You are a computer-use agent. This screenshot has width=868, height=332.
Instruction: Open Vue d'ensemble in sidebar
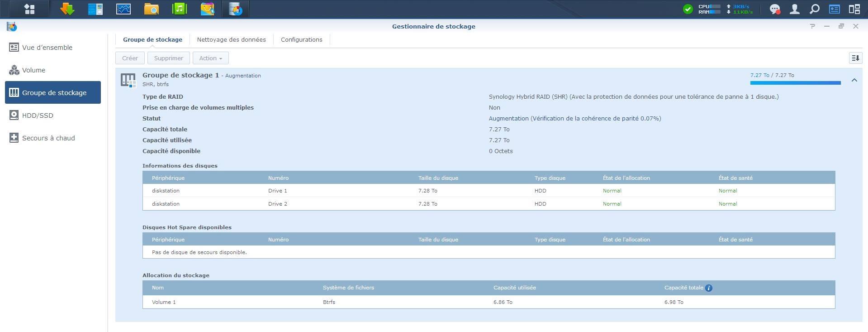coord(53,48)
